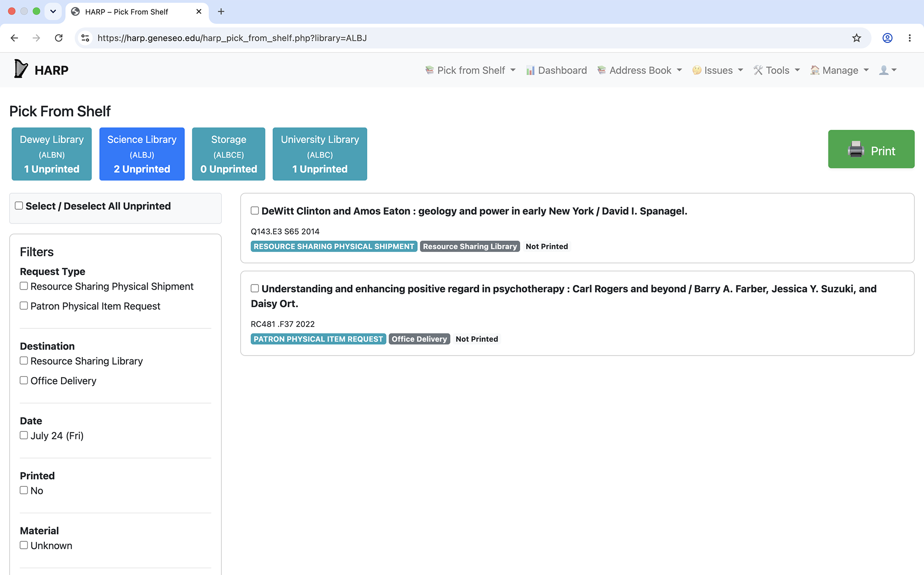Enable Office Delivery destination filter

tap(24, 381)
